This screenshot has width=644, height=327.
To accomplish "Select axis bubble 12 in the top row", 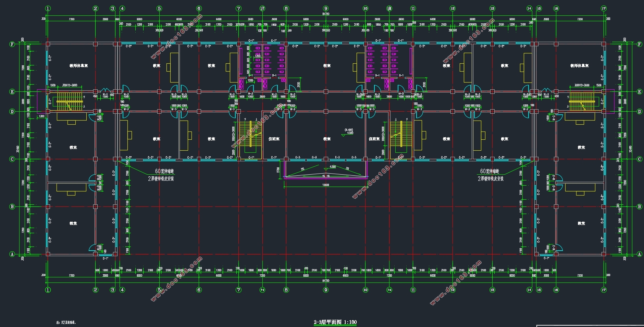I will click(x=453, y=8).
